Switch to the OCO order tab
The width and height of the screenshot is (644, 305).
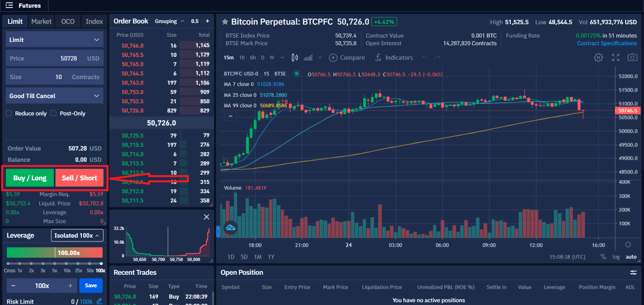(x=68, y=21)
